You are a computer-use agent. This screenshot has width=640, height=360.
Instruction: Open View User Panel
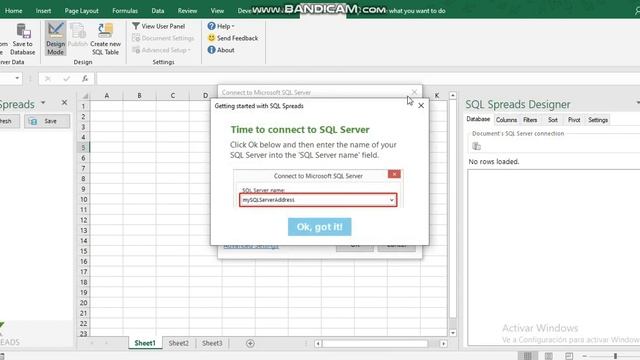tap(158, 26)
